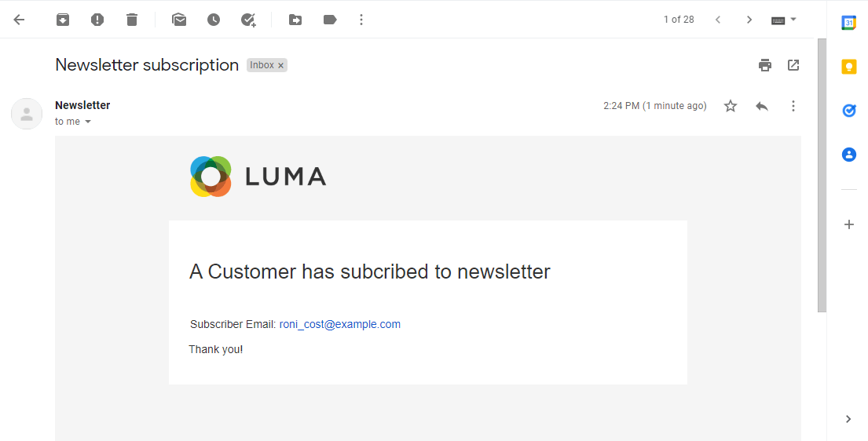Snooze this conversation
868x441 pixels.
(214, 20)
